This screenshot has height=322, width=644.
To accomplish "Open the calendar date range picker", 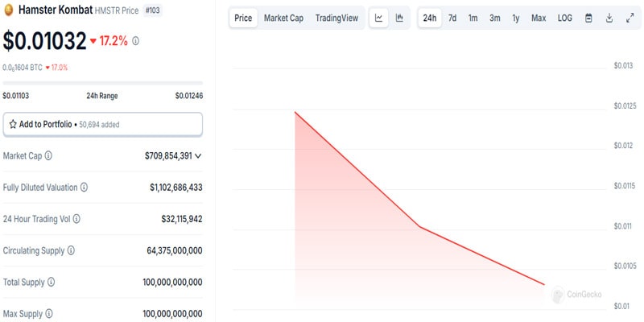I will click(x=588, y=18).
